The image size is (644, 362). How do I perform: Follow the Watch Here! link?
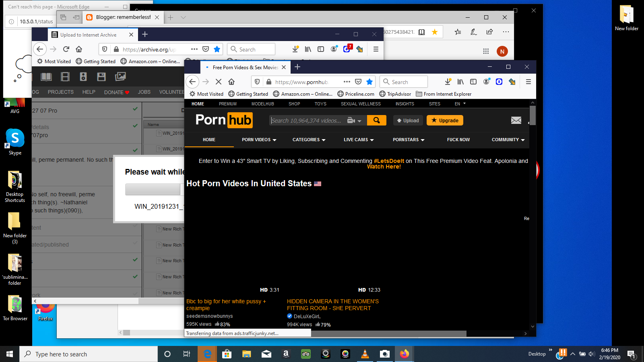(x=384, y=167)
